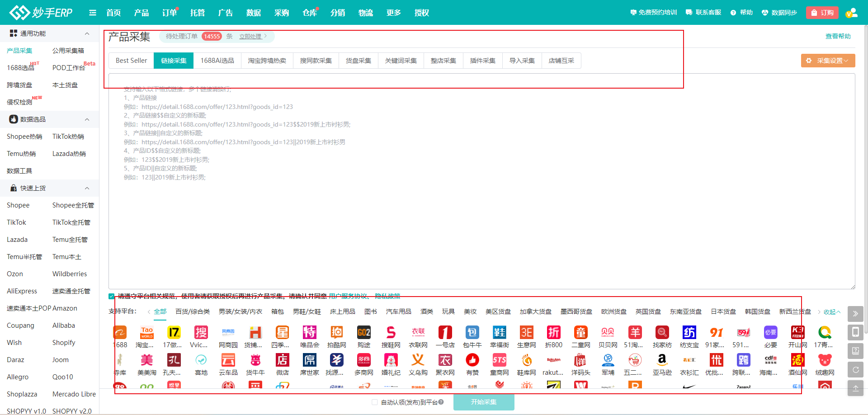
Task: Choose the 唯品会 platform icon
Action: (310, 333)
